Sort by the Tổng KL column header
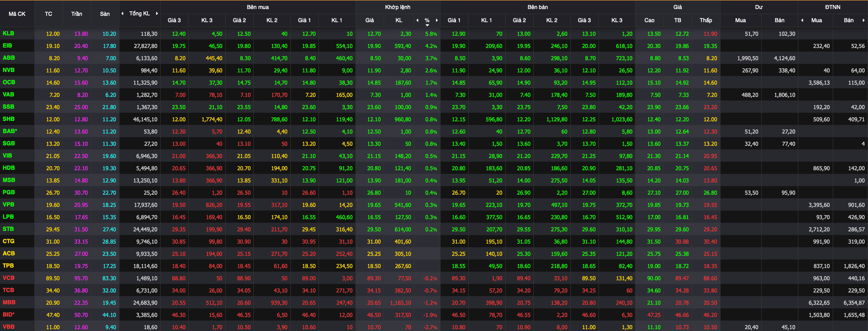Viewport: 868px width, 331px height. [139, 14]
